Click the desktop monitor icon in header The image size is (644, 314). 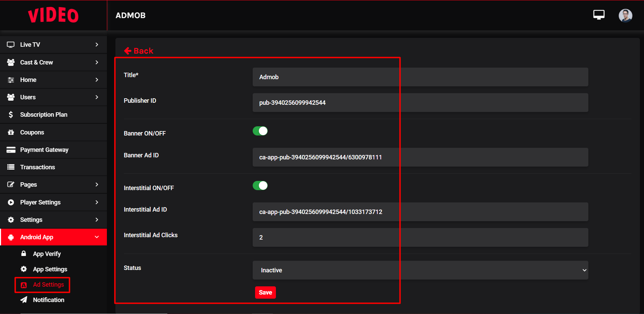point(599,15)
